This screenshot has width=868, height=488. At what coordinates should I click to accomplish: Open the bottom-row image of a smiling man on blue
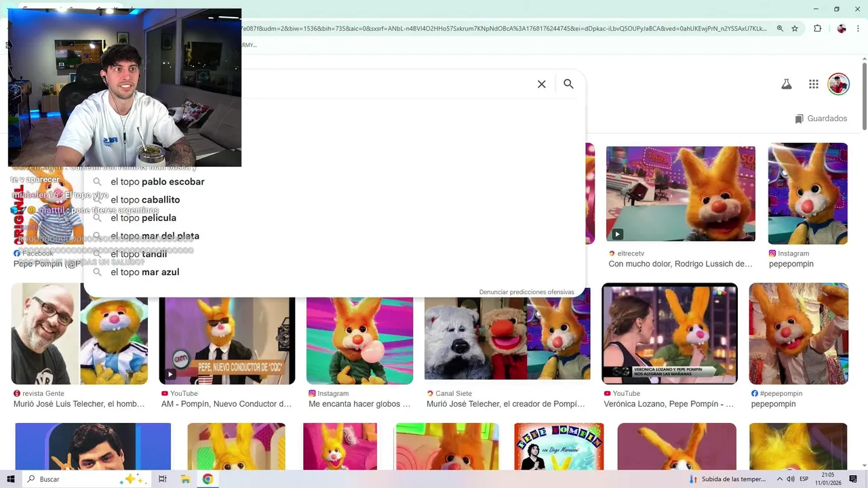coord(93,446)
